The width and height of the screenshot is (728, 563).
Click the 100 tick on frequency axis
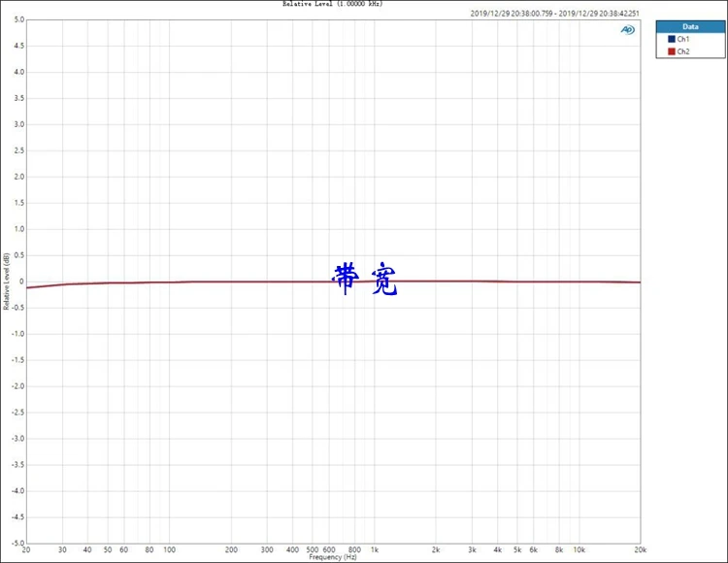(x=170, y=549)
